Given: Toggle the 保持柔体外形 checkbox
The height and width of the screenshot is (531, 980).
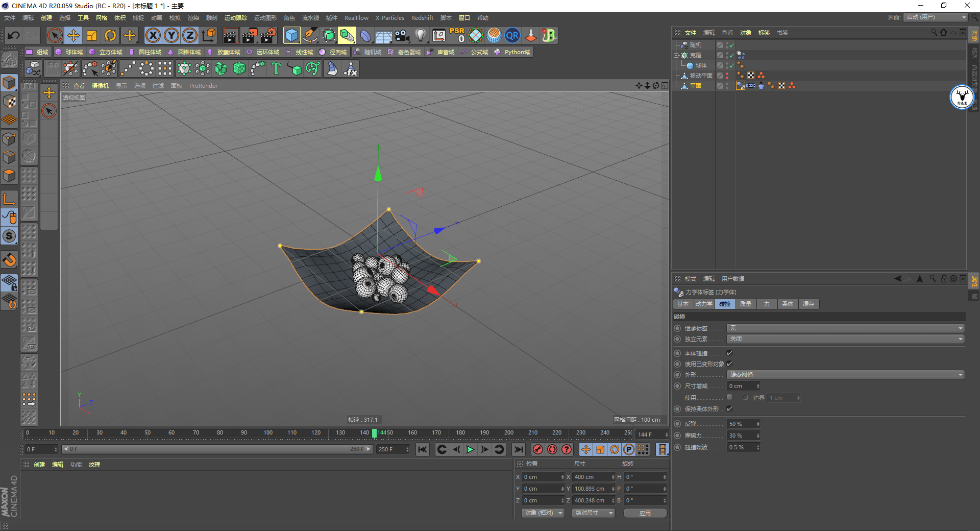Looking at the screenshot, I should tap(729, 409).
